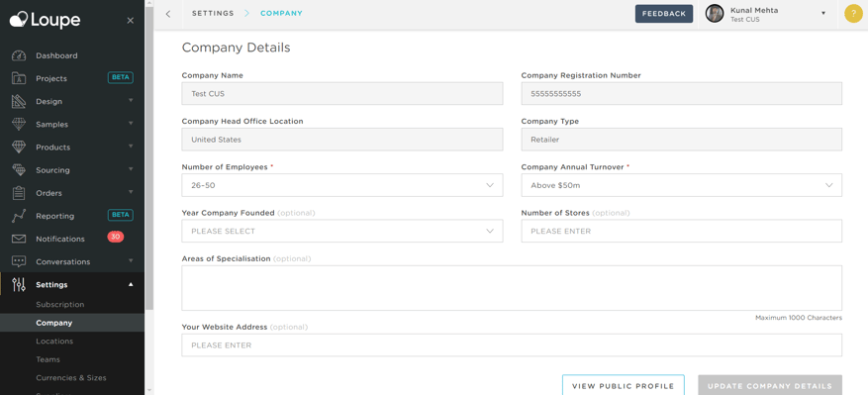Screen dimensions: 868x395
Task: Click the BETA badge next to Reporting
Action: (x=120, y=215)
